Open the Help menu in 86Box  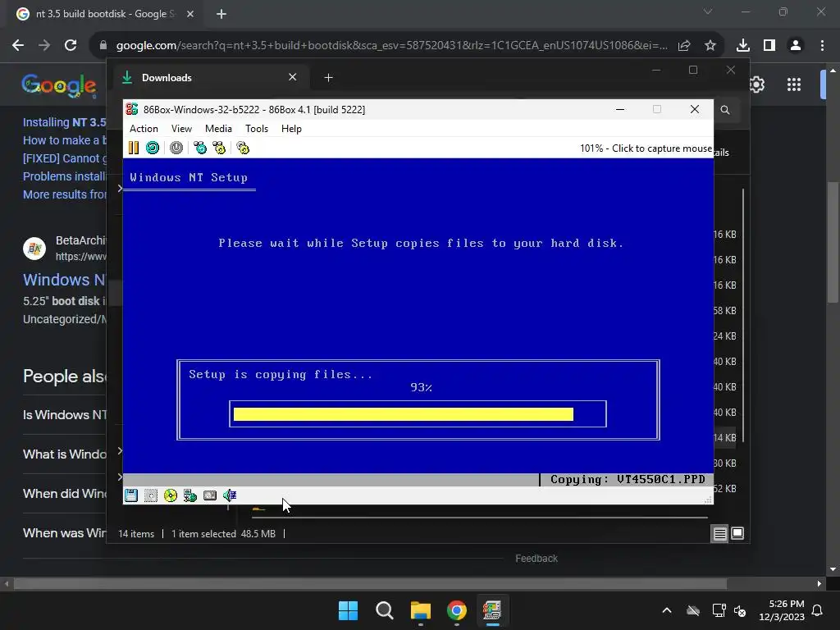[x=291, y=129]
